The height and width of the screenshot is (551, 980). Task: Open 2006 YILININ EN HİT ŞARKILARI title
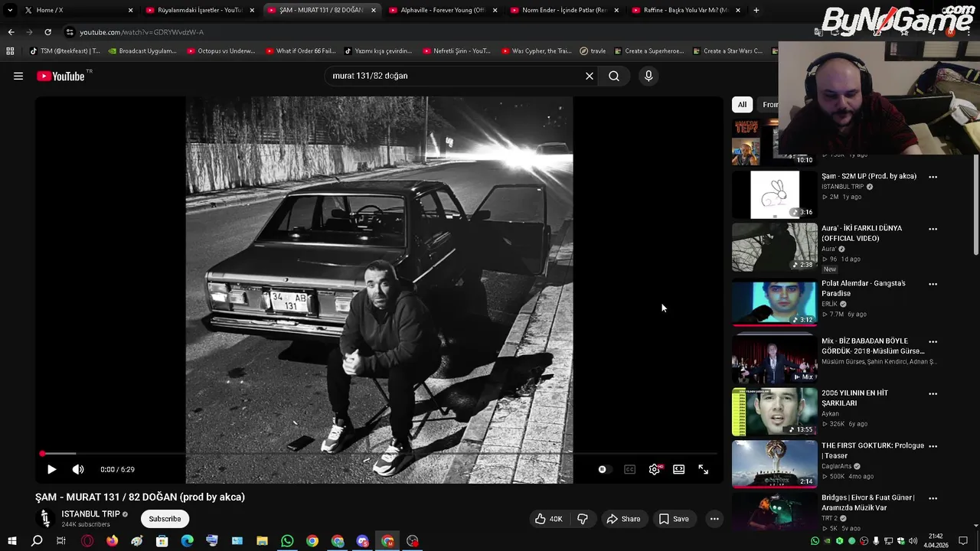point(855,398)
